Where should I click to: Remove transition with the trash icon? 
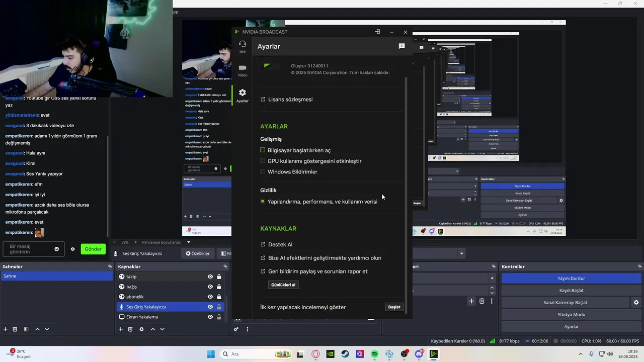click(x=481, y=301)
